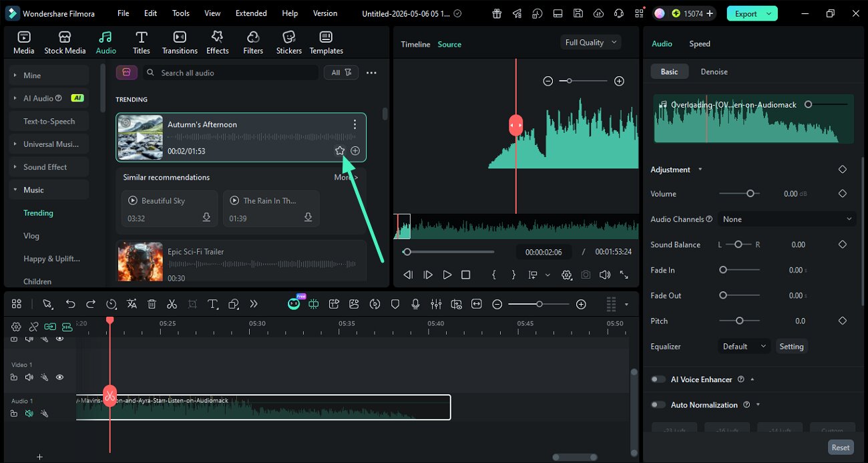
Task: Switch to the Speed tab
Action: click(699, 43)
